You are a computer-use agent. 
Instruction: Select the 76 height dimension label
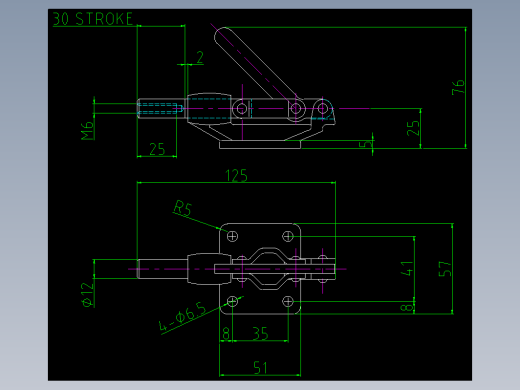tap(458, 87)
